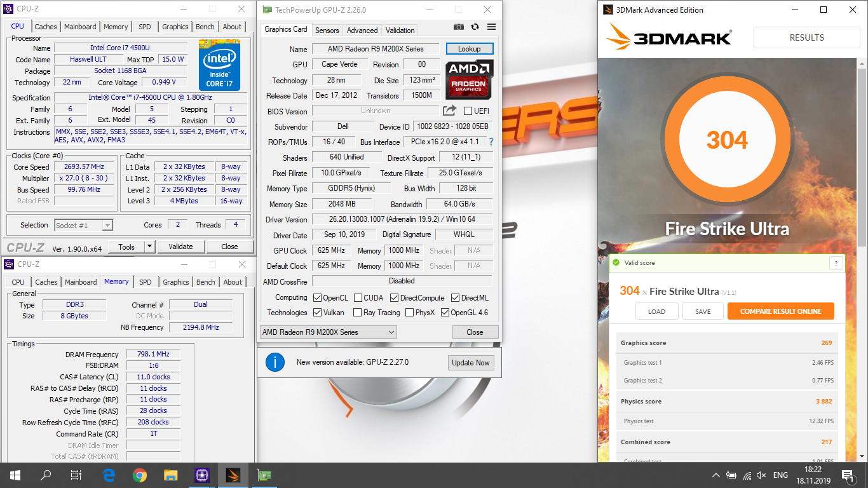The height and width of the screenshot is (488, 868).
Task: Open taskbar search
Action: tap(46, 475)
